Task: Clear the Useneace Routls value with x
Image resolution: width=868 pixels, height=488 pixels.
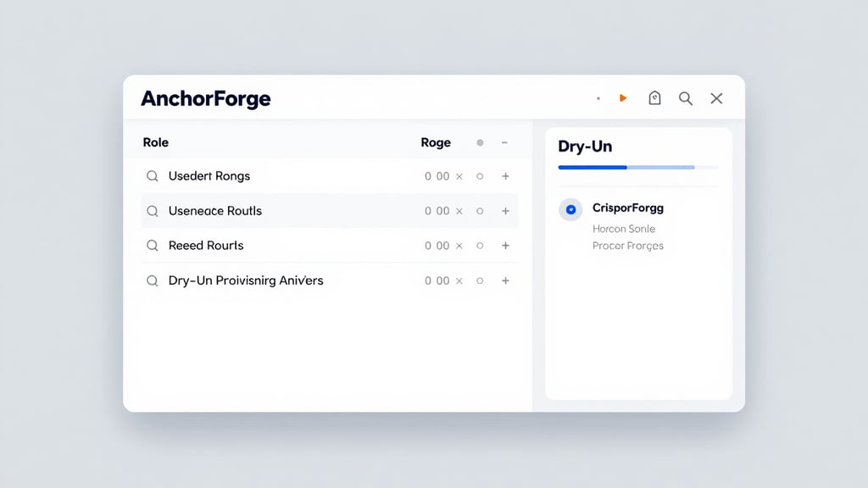Action: 459,211
